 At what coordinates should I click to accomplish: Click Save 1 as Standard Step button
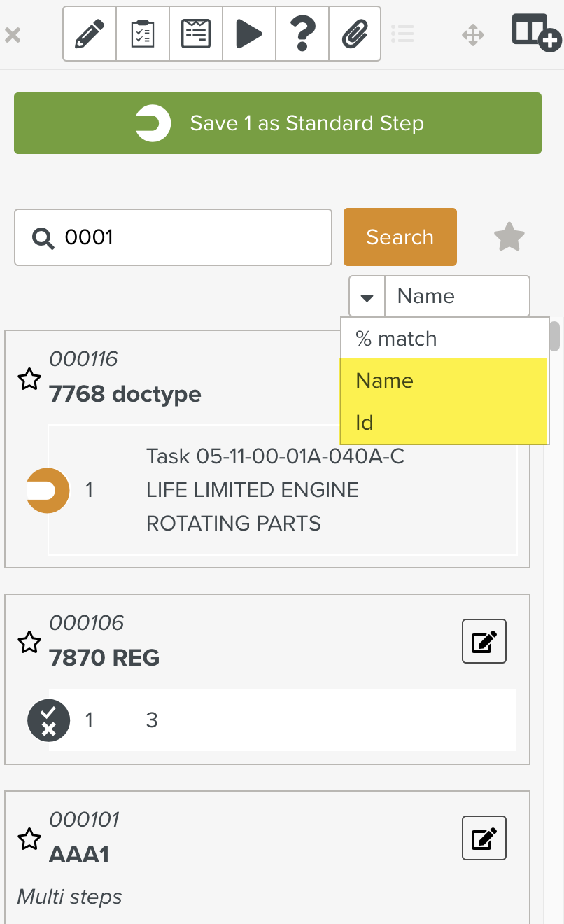278,123
